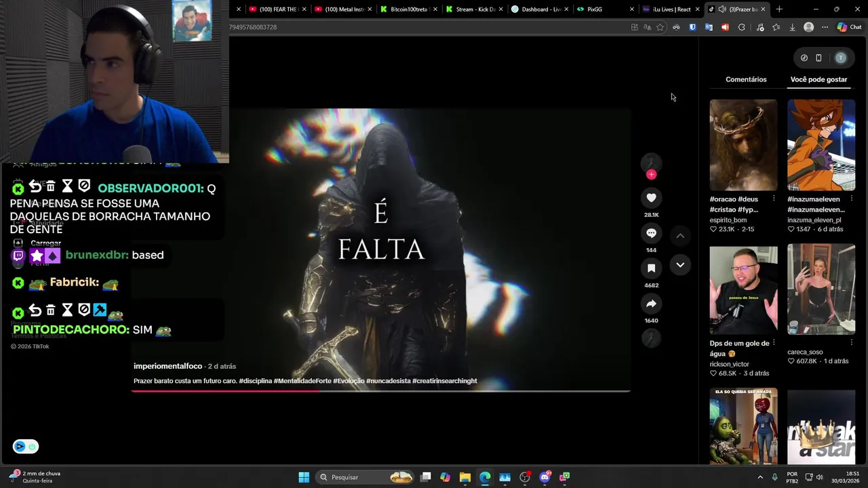Open Task View on taskbar
Screen dimensions: 868x488
pos(425,477)
